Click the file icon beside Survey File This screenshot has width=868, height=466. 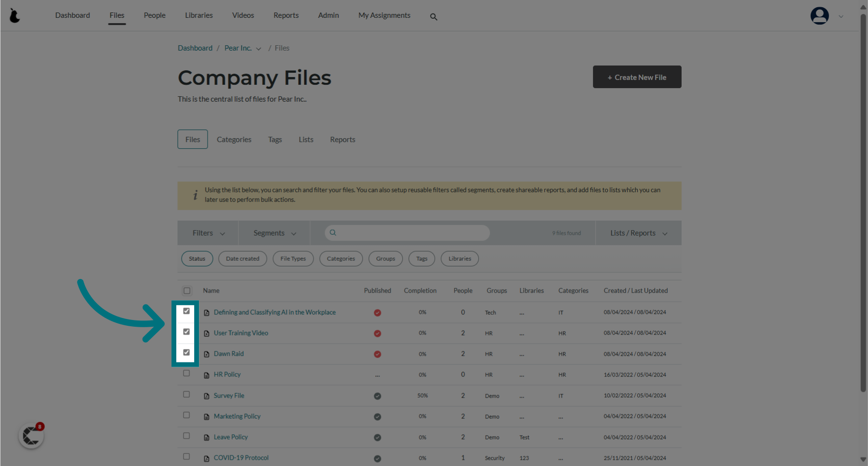click(207, 396)
